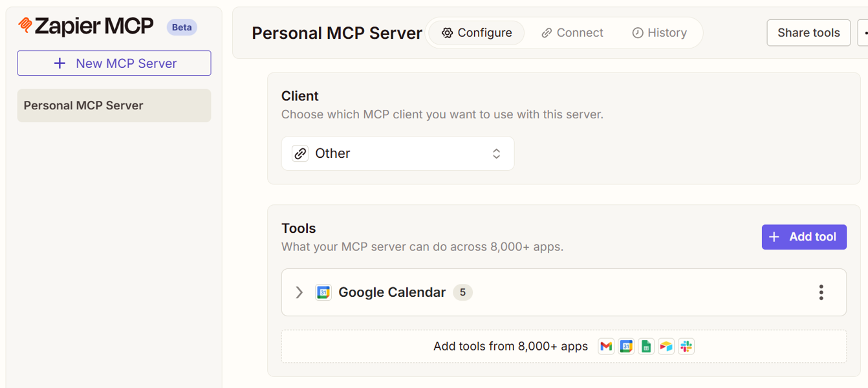The height and width of the screenshot is (388, 868).
Task: Click the tool count badge showing 5
Action: tap(462, 292)
